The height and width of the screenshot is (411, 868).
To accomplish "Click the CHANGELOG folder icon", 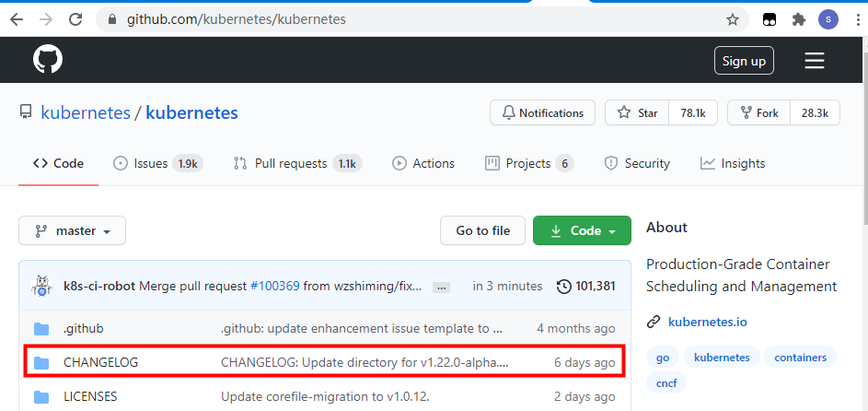I will pos(41,363).
